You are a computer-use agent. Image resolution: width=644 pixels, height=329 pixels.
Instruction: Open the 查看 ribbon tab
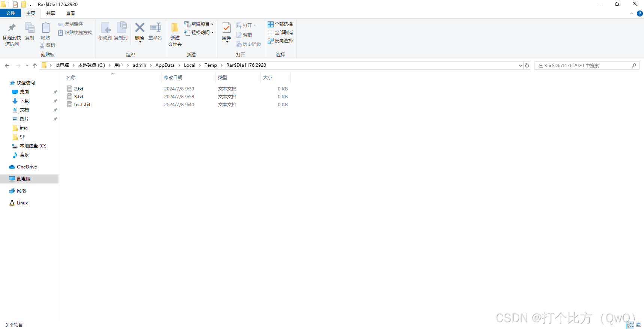pos(70,14)
